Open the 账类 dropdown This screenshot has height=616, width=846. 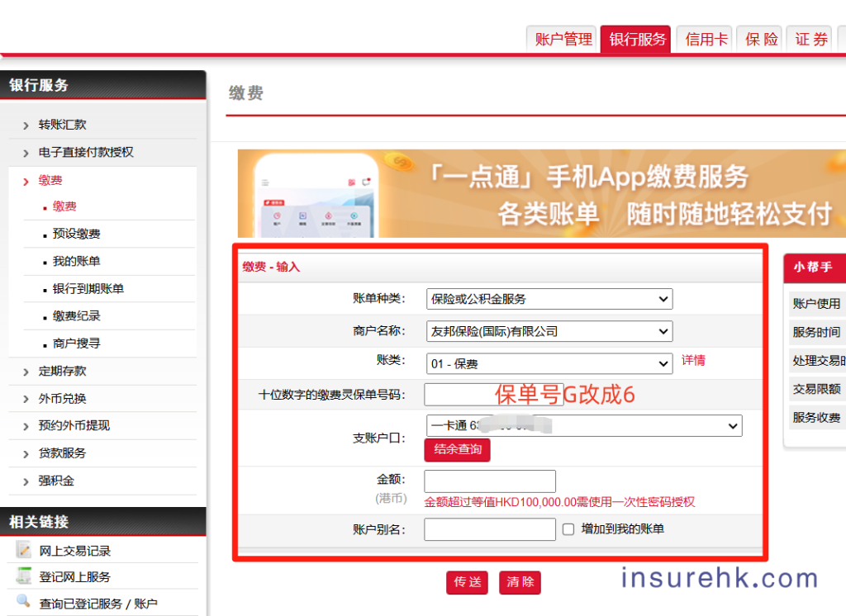pos(549,364)
